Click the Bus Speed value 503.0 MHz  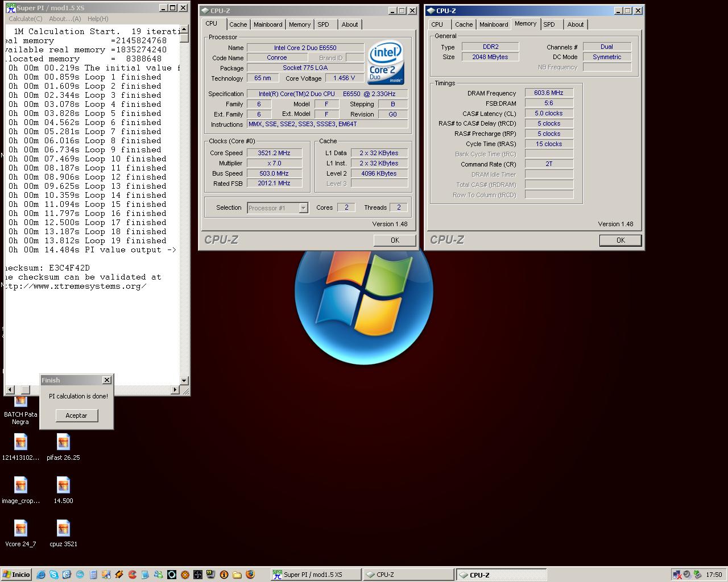point(274,173)
